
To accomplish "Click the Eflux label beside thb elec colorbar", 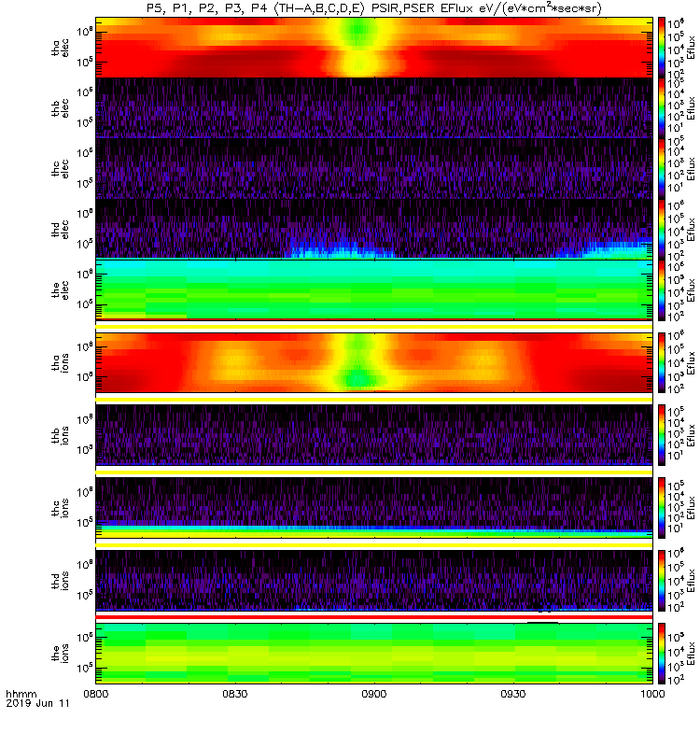I will [691, 108].
